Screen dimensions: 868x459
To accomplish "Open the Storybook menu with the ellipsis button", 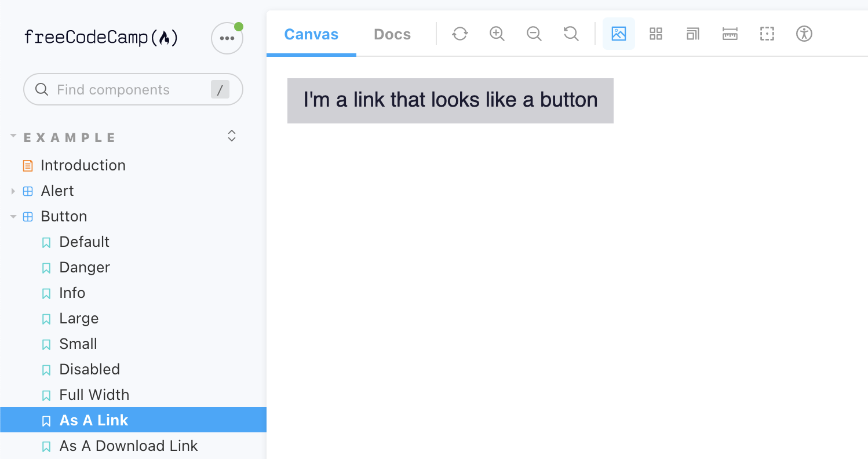I will click(227, 37).
